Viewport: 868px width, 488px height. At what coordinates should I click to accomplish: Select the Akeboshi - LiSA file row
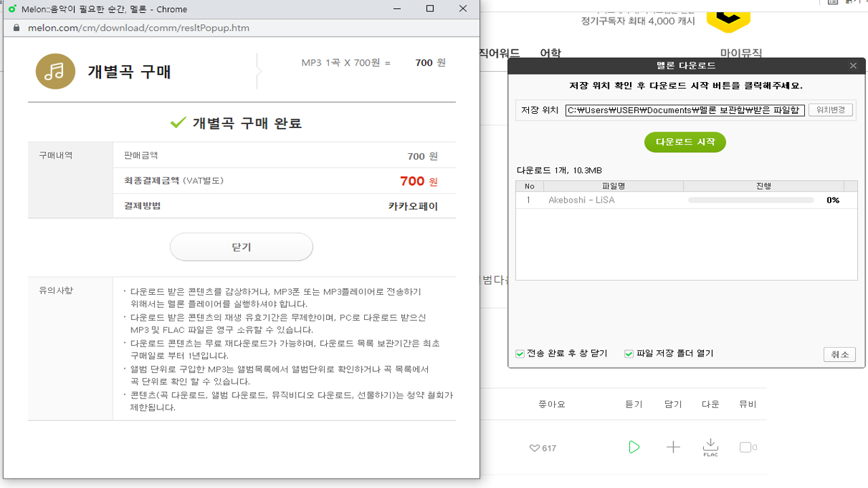tap(688, 200)
